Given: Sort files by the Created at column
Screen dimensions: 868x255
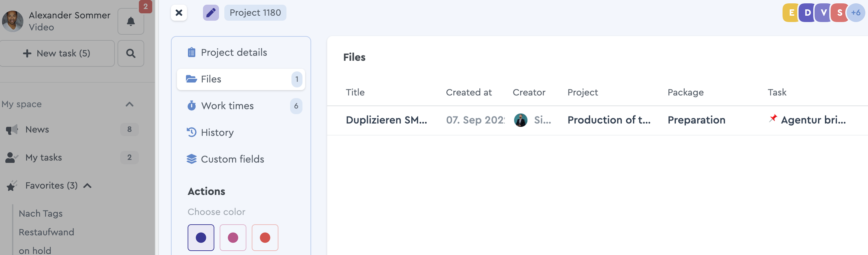Looking at the screenshot, I should point(468,92).
